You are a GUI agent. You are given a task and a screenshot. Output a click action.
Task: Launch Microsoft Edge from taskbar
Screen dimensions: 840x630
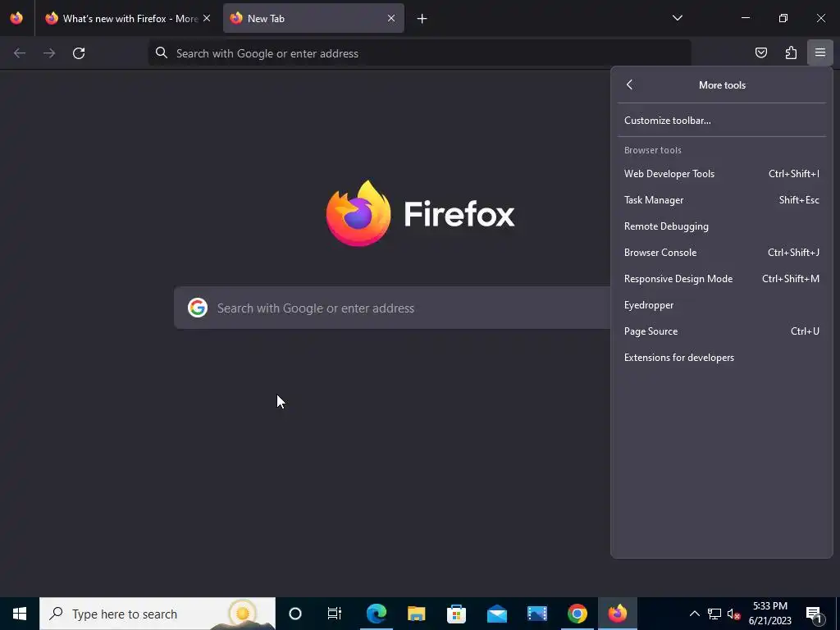(x=377, y=614)
